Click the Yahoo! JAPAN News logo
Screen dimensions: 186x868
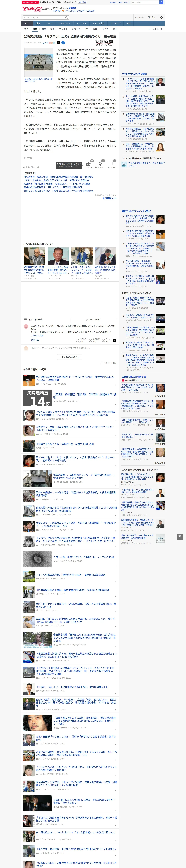37,9
